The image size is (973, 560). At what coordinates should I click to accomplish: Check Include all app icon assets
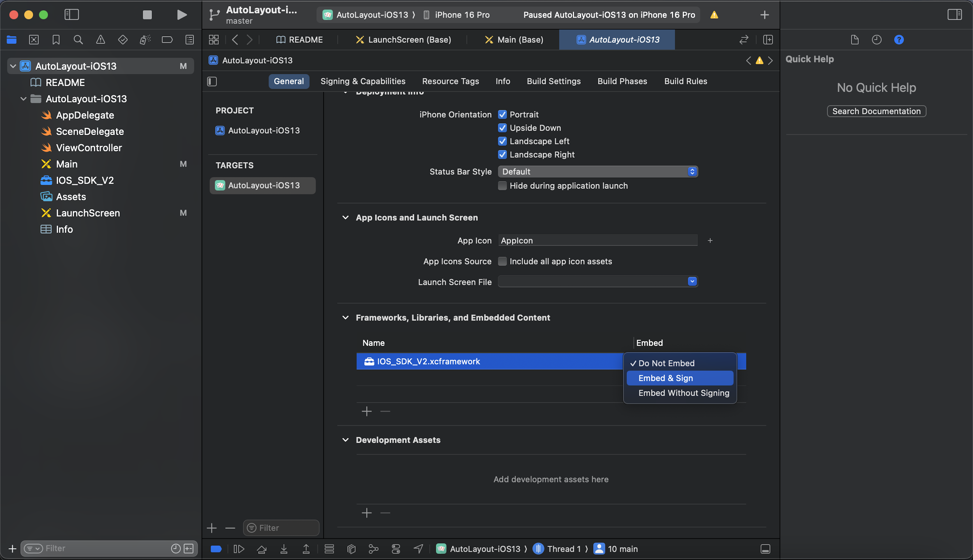coord(502,261)
